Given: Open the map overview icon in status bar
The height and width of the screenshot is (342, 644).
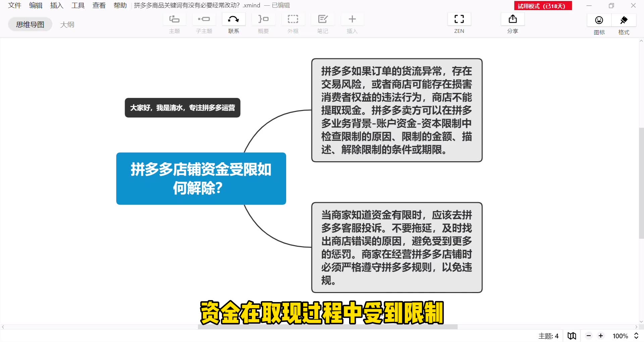Looking at the screenshot, I should tap(572, 336).
